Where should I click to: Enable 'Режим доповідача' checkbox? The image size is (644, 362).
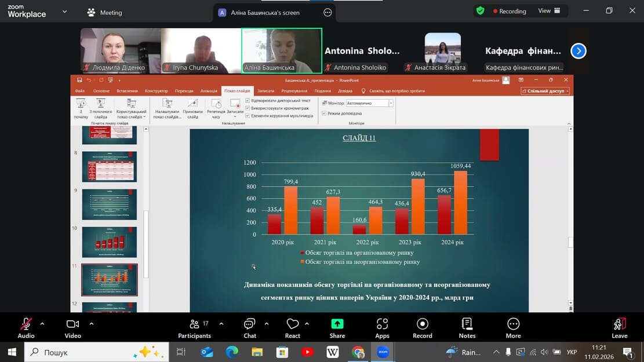tap(324, 114)
